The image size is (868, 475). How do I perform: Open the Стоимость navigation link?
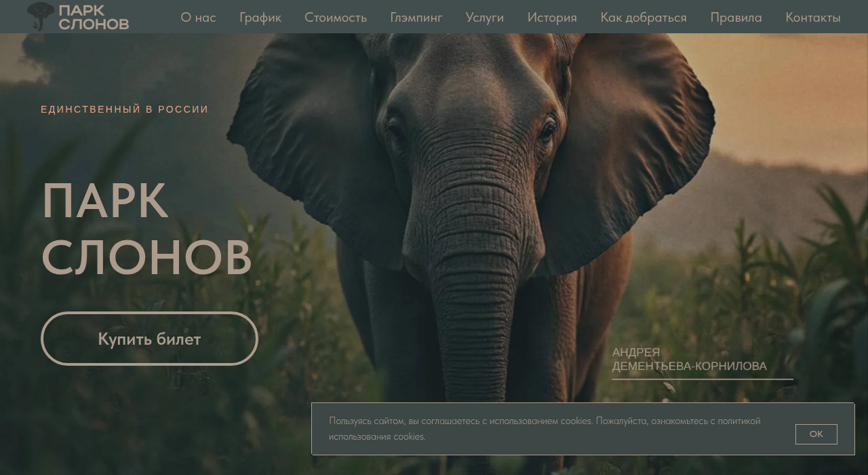(x=336, y=18)
